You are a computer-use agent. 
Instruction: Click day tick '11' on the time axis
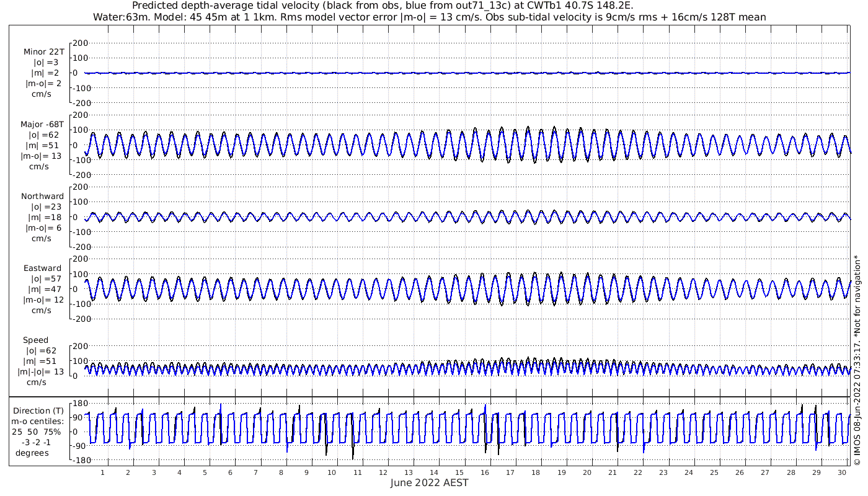358,472
